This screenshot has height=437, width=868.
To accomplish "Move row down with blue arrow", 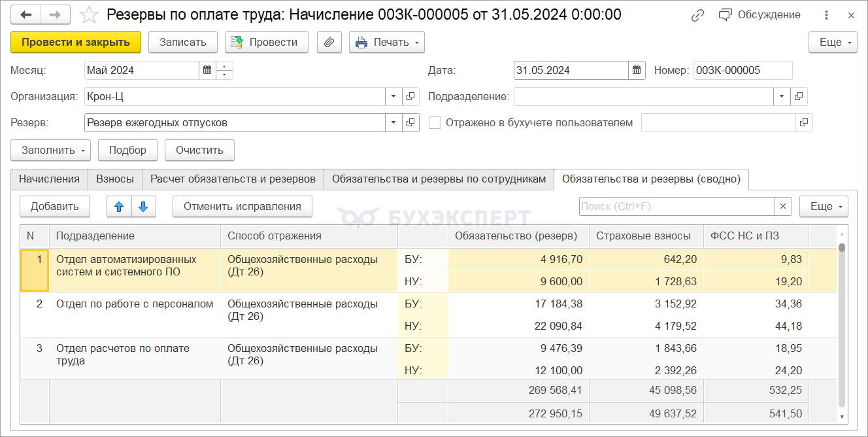I will [144, 207].
